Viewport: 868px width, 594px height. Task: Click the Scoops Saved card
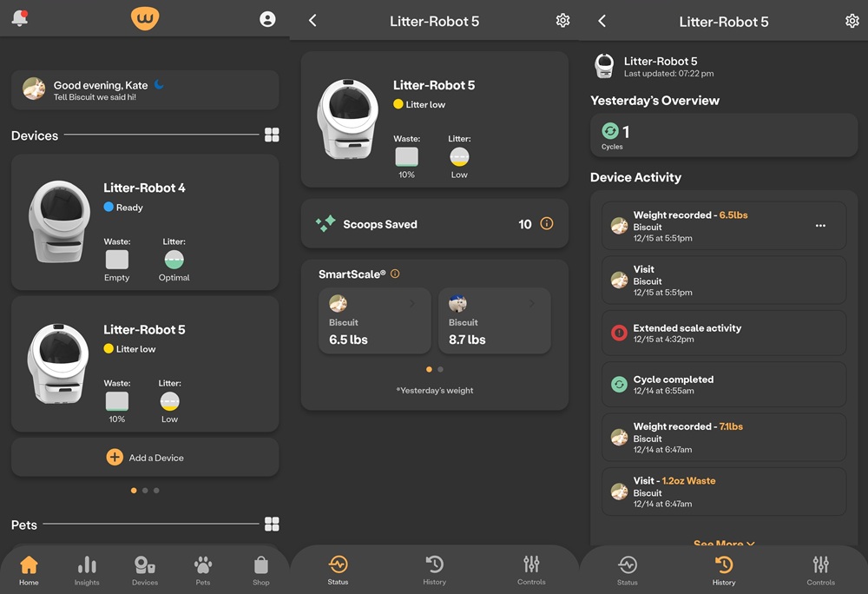tap(435, 224)
